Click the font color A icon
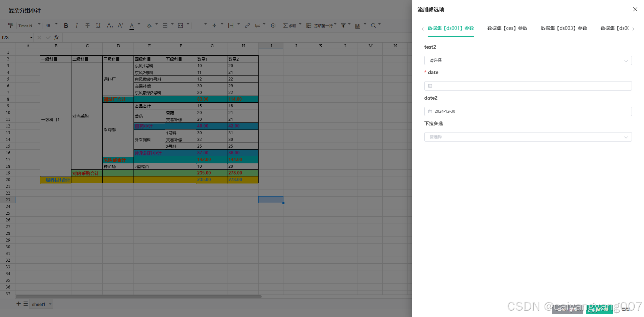 [132, 26]
